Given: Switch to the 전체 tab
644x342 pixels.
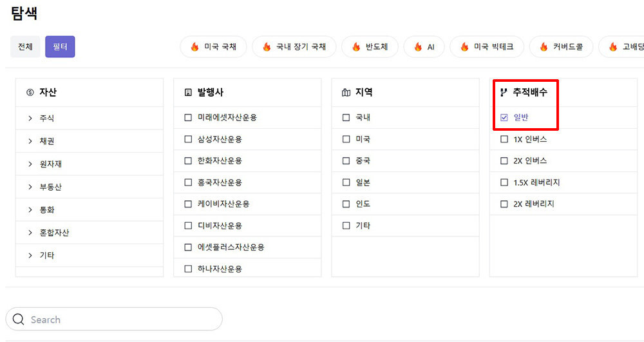Looking at the screenshot, I should pos(25,47).
